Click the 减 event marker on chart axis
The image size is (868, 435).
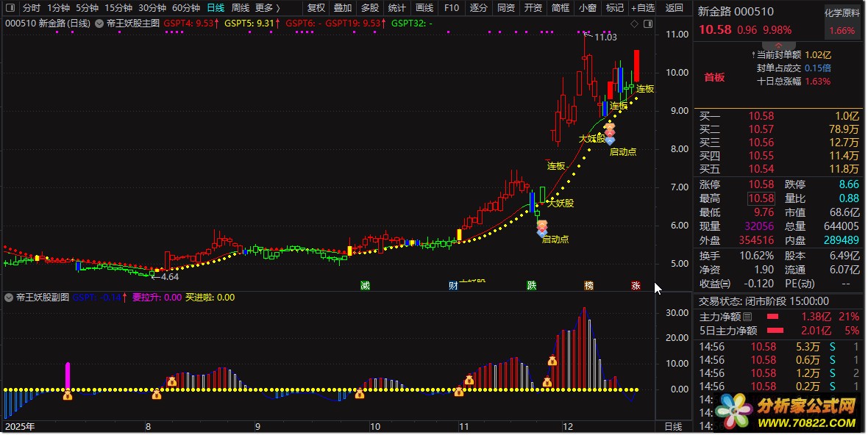coord(365,285)
